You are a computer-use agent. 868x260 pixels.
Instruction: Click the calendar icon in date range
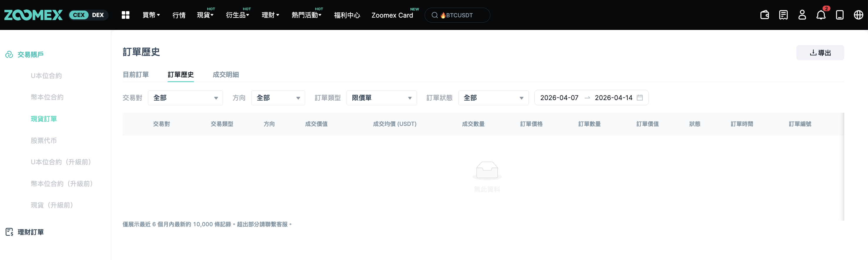639,98
